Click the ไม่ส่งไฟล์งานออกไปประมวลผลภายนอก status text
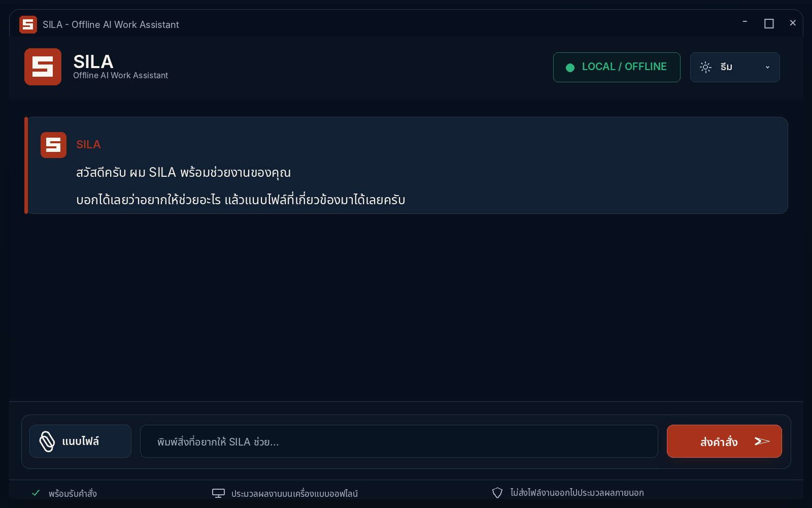 coord(577,493)
